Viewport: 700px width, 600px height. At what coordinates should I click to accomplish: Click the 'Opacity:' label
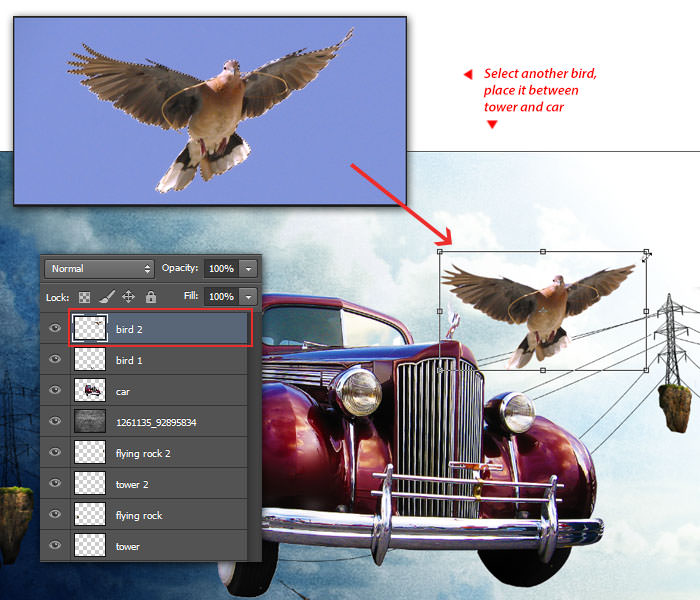click(179, 268)
